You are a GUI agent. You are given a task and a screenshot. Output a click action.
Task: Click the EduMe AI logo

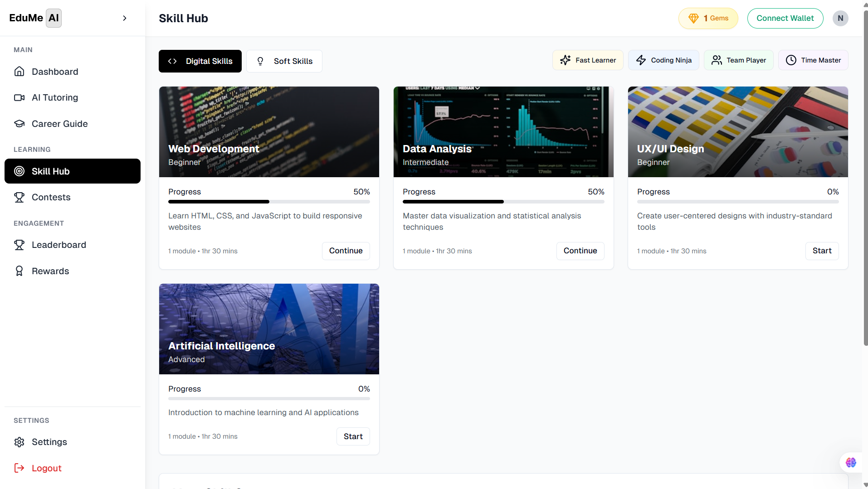coord(35,18)
